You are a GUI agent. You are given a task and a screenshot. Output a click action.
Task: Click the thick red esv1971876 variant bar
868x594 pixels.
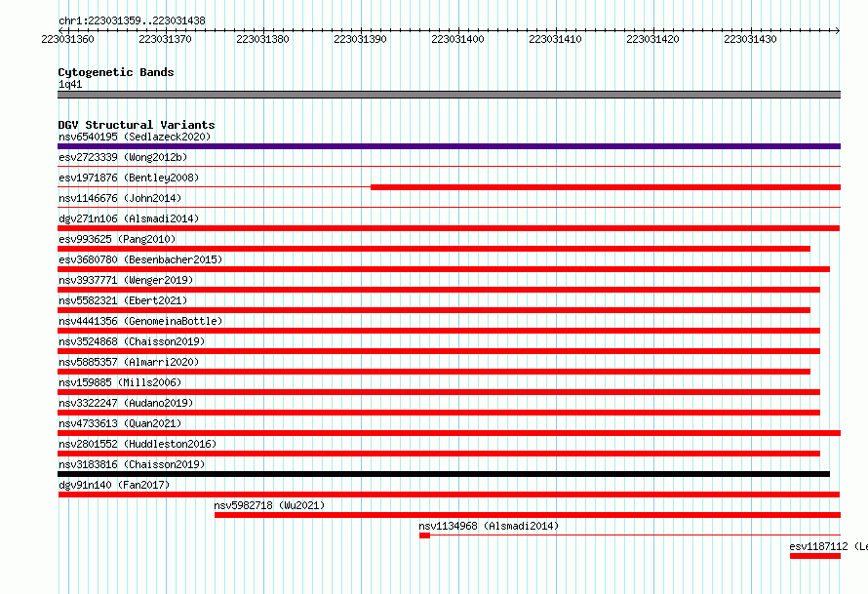[x=606, y=187]
